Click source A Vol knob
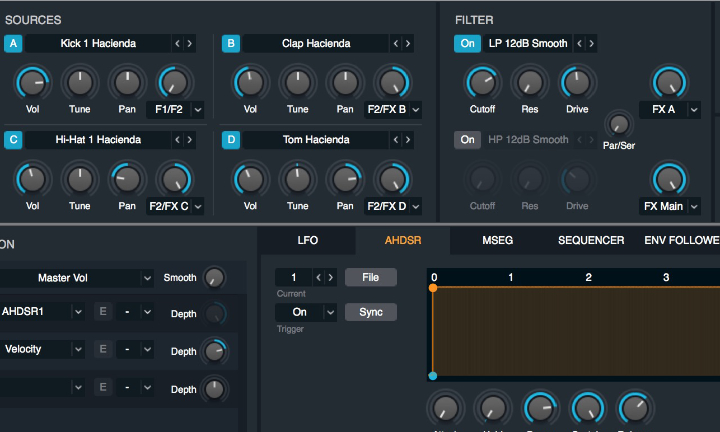 (33, 83)
